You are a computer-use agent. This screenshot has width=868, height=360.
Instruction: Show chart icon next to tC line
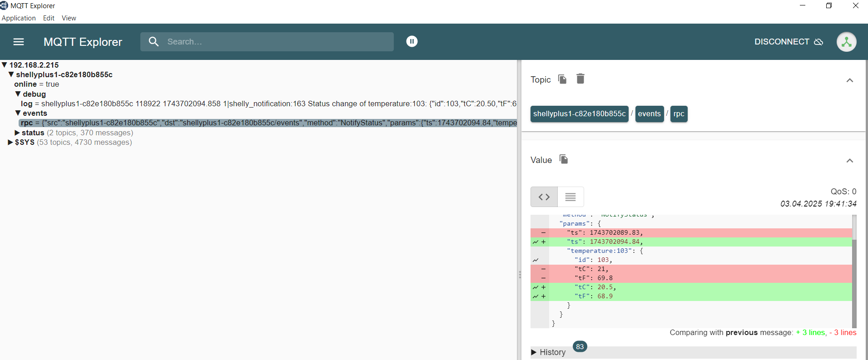[x=536, y=287]
